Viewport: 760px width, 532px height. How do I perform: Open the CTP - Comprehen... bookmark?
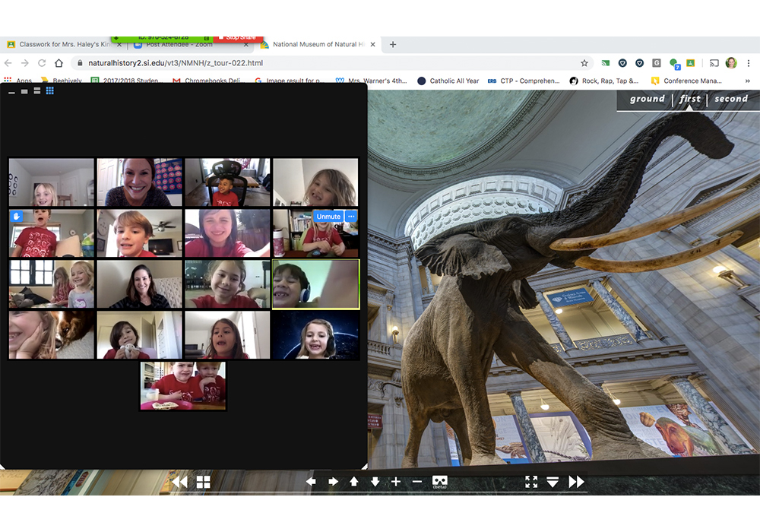(x=524, y=81)
